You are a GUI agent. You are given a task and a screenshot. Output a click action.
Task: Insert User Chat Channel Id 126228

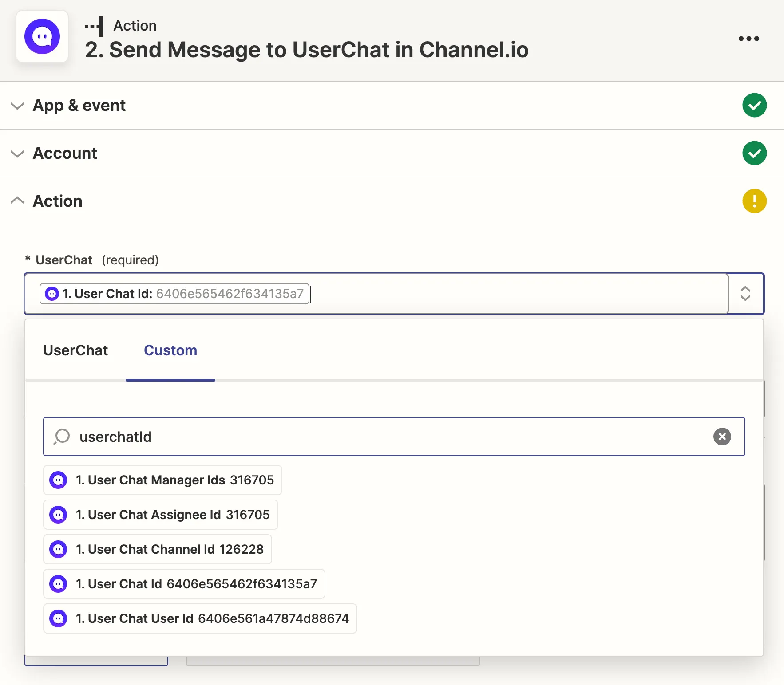157,549
